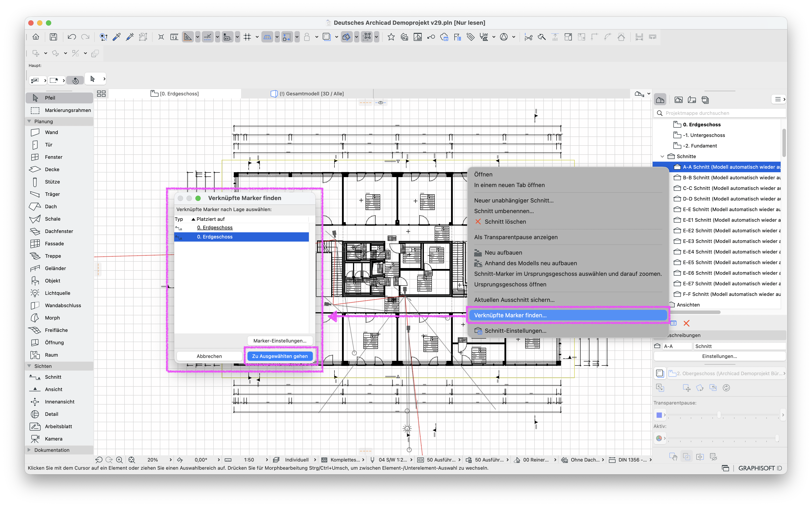Collapse the Schnitte folder in navigator
This screenshot has height=507, width=812.
point(662,157)
